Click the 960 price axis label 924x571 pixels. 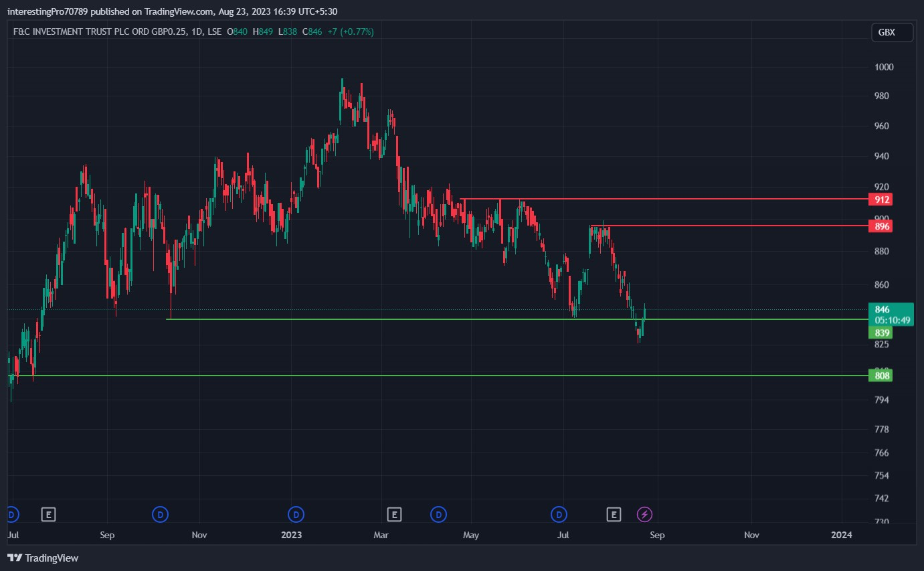[x=882, y=126]
